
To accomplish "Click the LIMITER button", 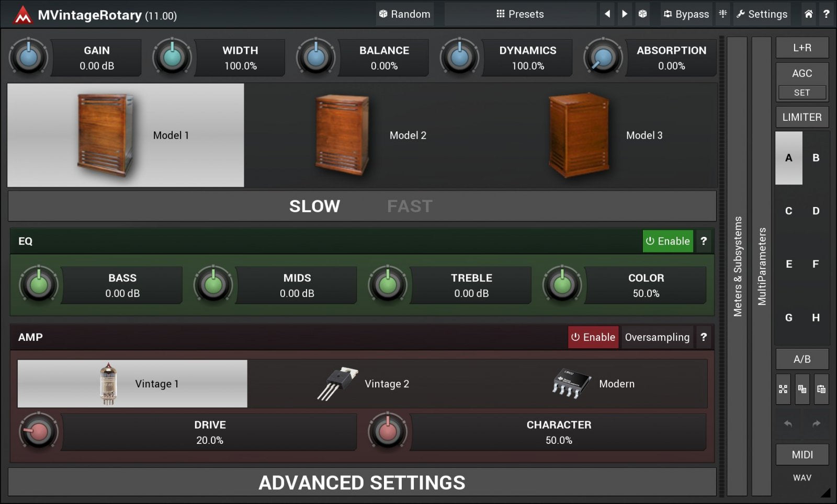I will (801, 117).
